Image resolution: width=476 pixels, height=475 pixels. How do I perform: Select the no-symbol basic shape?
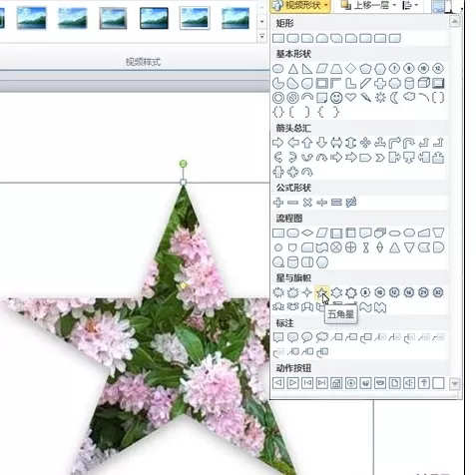point(292,98)
